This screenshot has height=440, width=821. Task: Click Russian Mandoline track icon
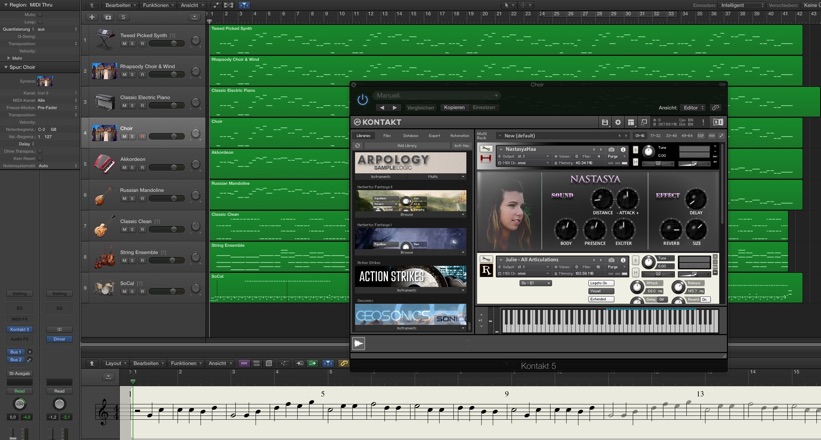104,195
